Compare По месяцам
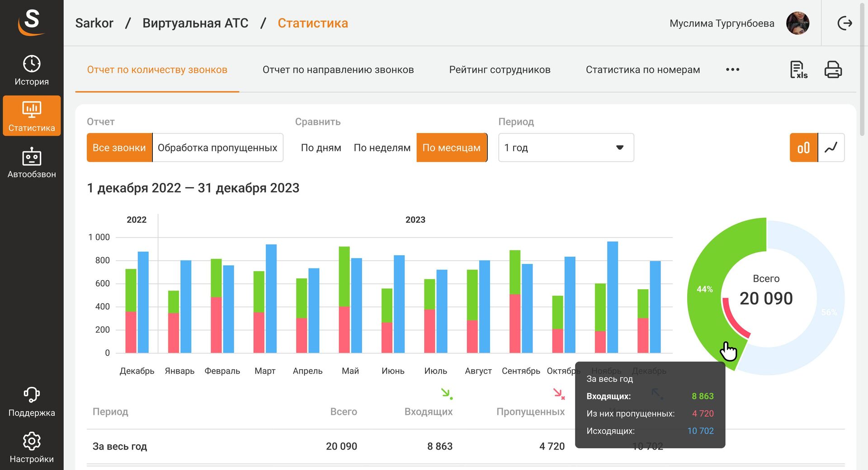The height and width of the screenshot is (470, 868). point(452,147)
